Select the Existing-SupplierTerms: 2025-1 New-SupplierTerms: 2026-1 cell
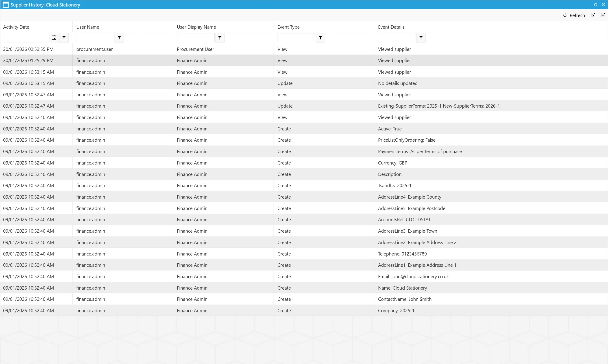This screenshot has width=608, height=364. point(491,106)
